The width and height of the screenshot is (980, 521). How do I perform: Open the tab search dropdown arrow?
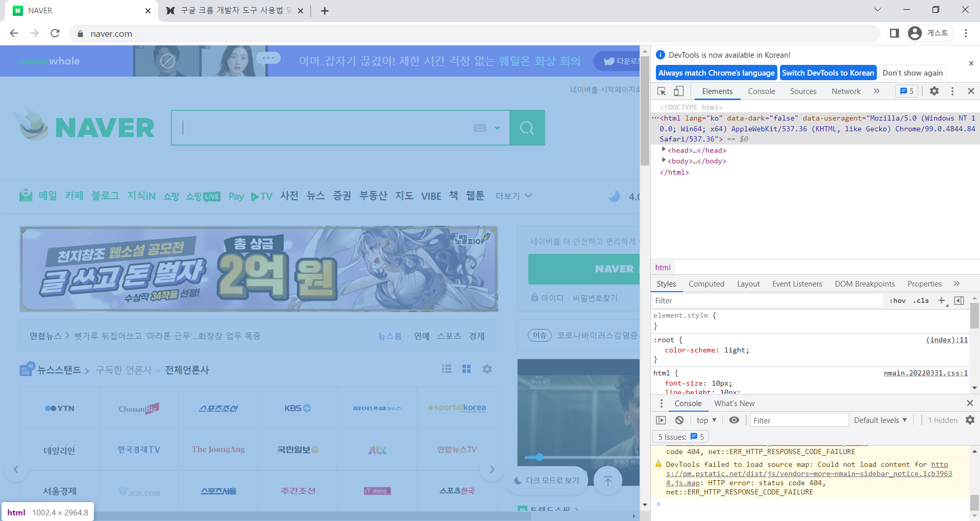point(877,10)
